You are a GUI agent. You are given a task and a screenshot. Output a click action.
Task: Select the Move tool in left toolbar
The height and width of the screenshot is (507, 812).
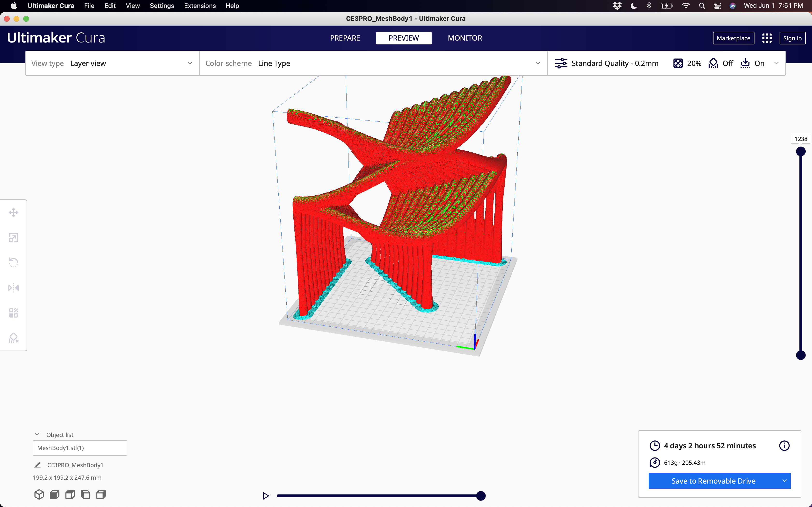(14, 213)
